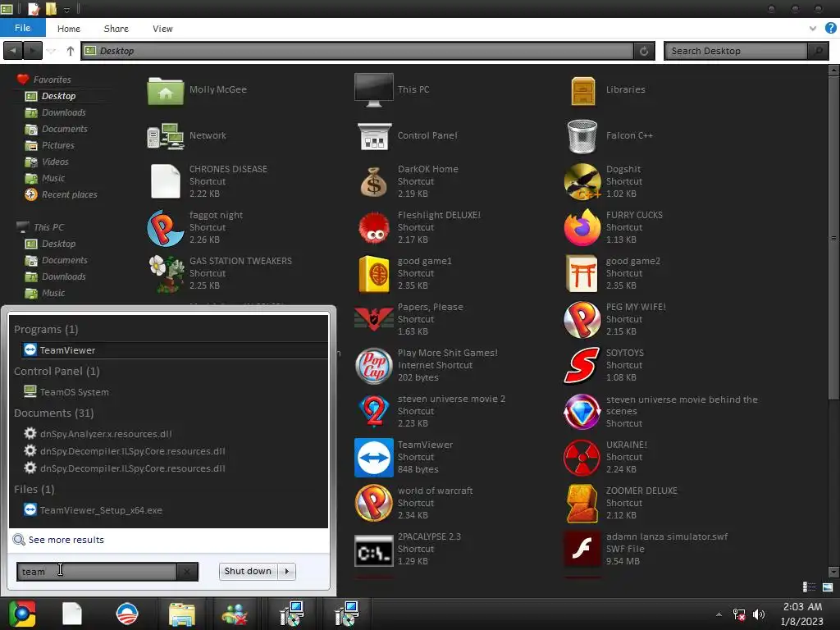Click the Shut down button
The height and width of the screenshot is (630, 840).
248,571
